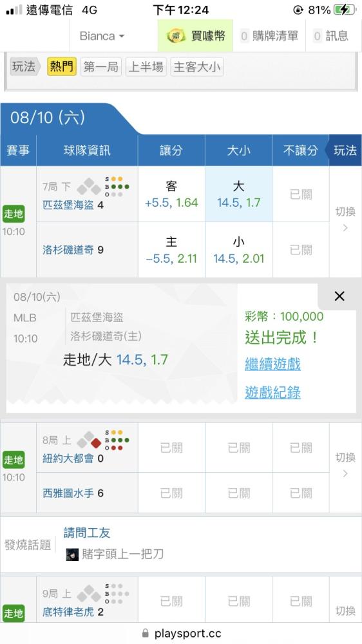
Task: Click the 08/10 (六) date header
Action: 48,118
